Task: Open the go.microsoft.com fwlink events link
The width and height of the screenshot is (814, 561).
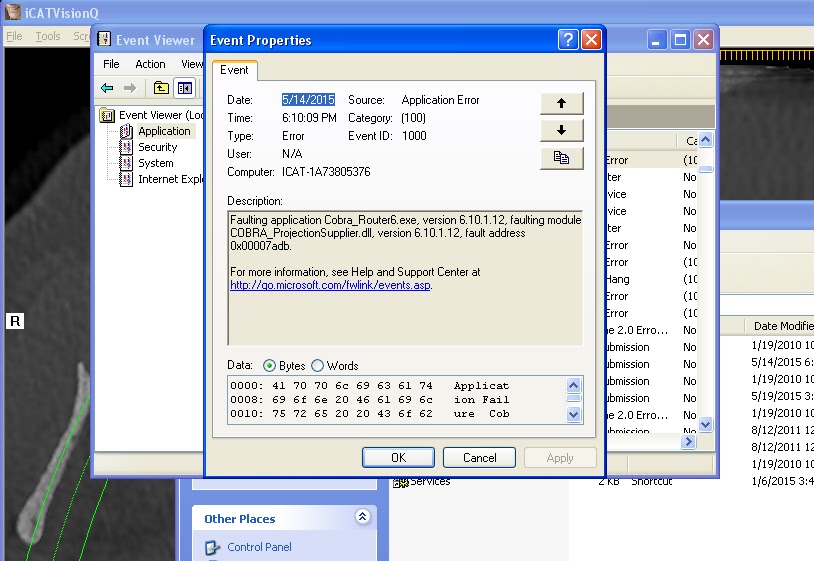Action: [330, 285]
